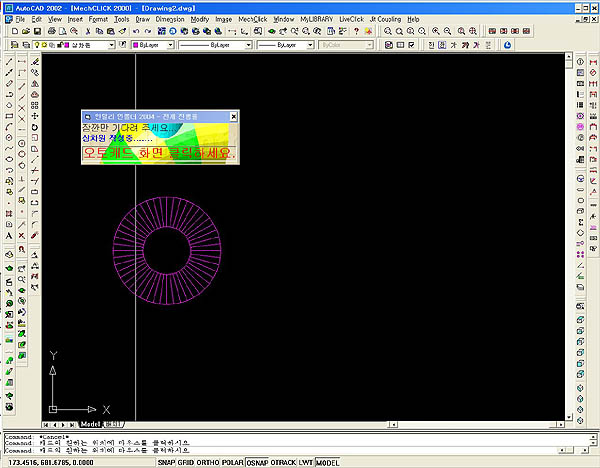Viewport: 600px width, 468px height.
Task: Click the magenta color swatch in color control
Action: point(135,45)
